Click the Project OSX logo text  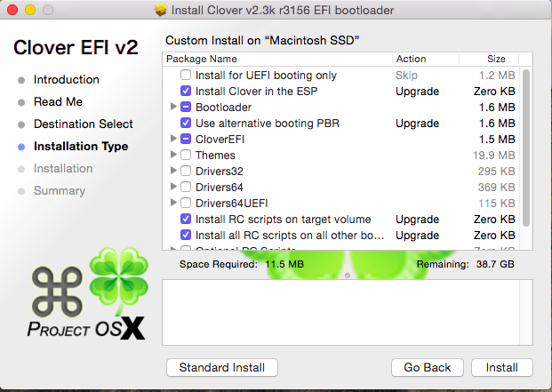coord(86,328)
